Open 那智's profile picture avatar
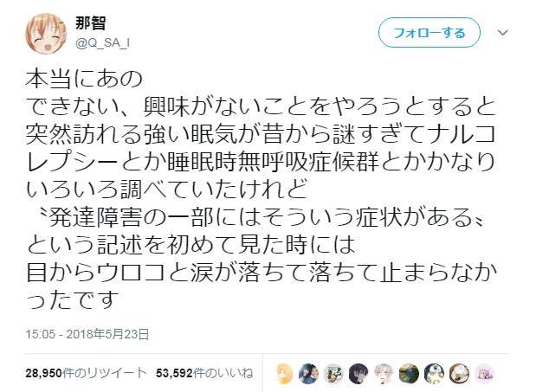Viewport: 536px width, 392px height. 46,33
